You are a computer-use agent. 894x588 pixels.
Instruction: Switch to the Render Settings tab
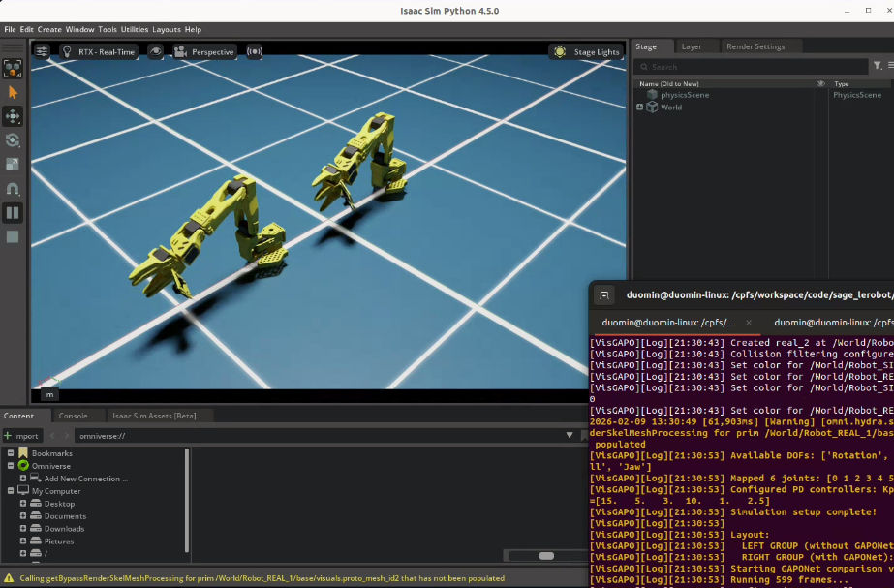pos(755,46)
